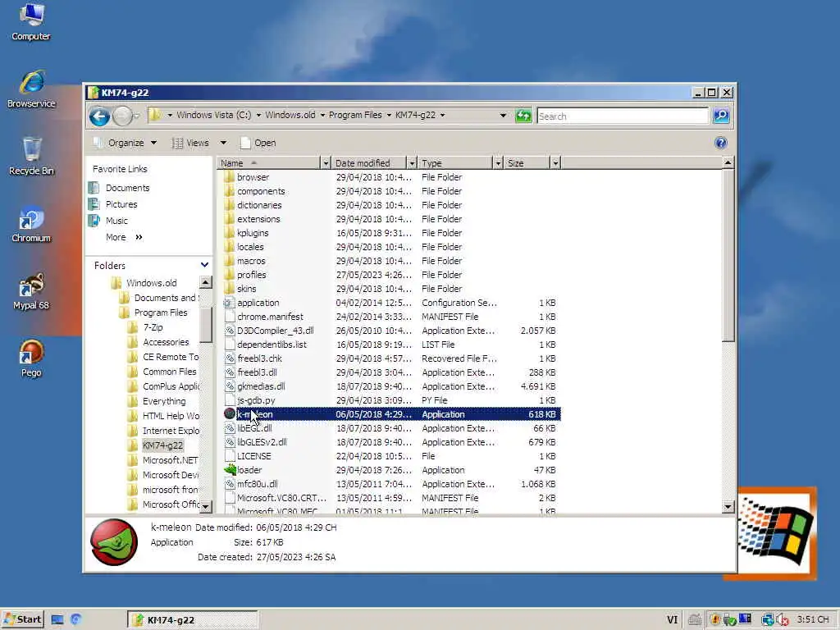Open the Size column filter dropdown
Viewport: 840px width, 630px height.
pyautogui.click(x=555, y=163)
